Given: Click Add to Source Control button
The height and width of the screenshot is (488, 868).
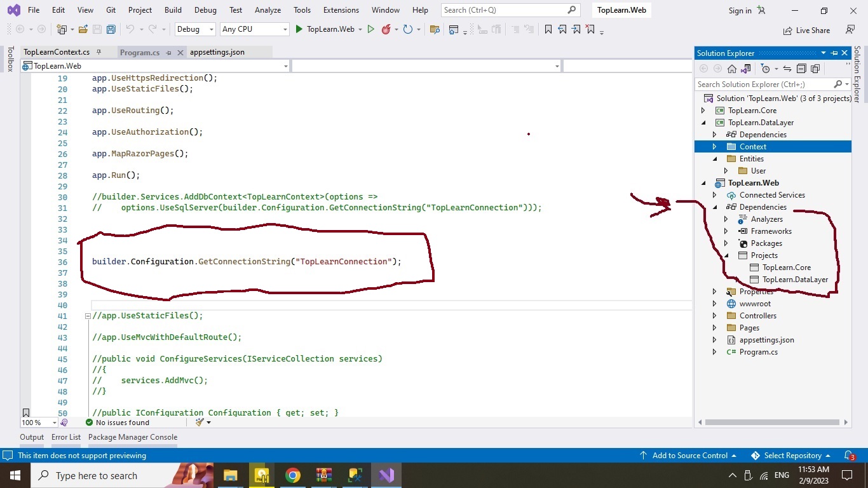Looking at the screenshot, I should (x=688, y=456).
